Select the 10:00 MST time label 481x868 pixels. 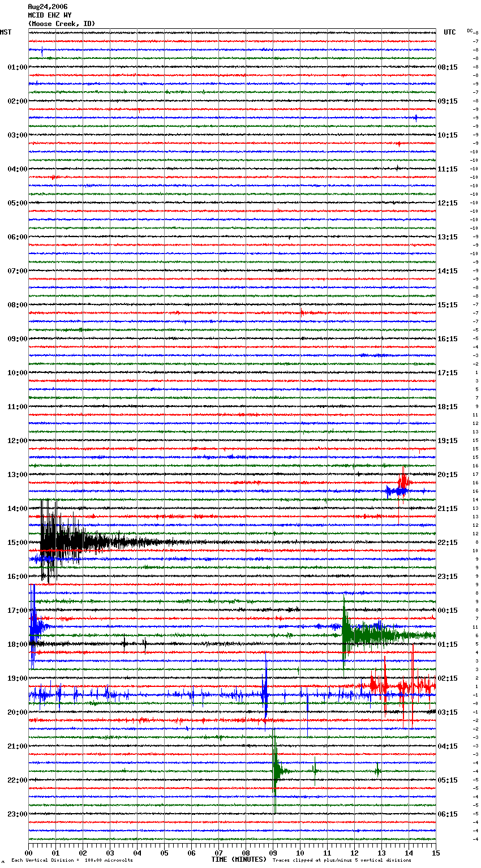[x=18, y=373]
